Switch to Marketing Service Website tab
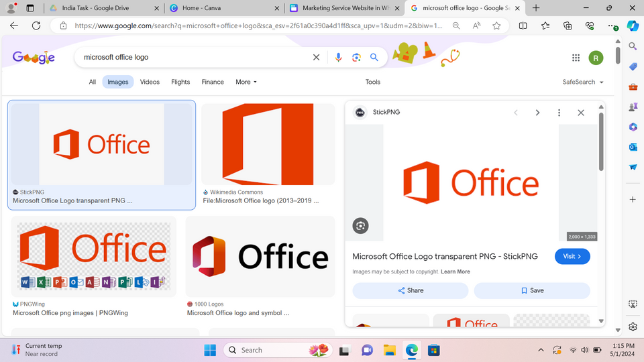 (x=344, y=8)
